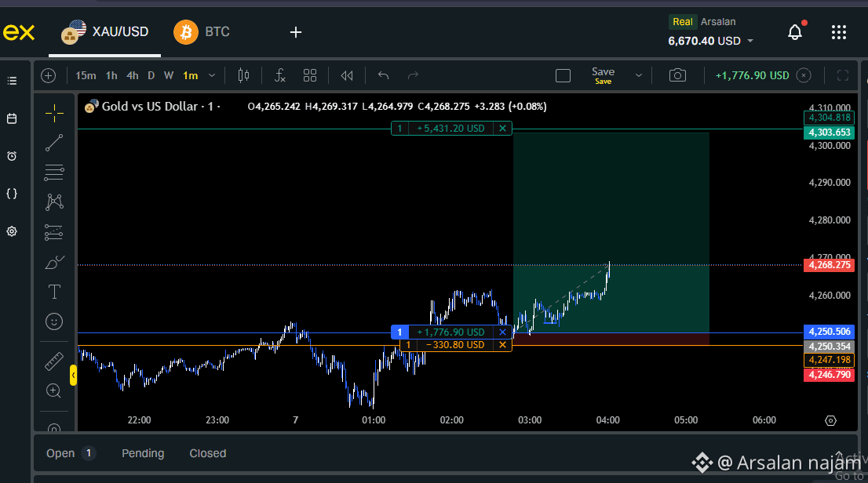The height and width of the screenshot is (483, 868).
Task: Click the 4,250.506 entry price label
Action: click(x=830, y=332)
